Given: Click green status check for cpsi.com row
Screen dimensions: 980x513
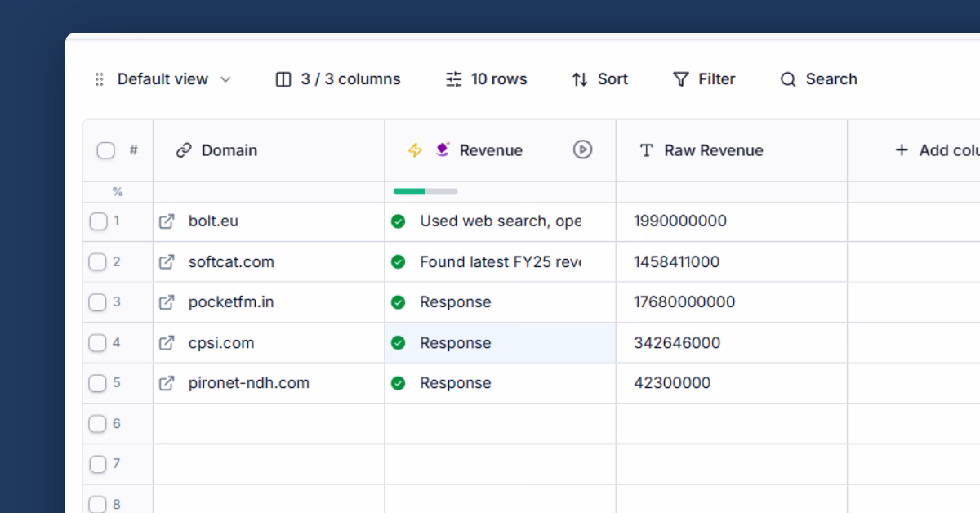Looking at the screenshot, I should coord(399,343).
